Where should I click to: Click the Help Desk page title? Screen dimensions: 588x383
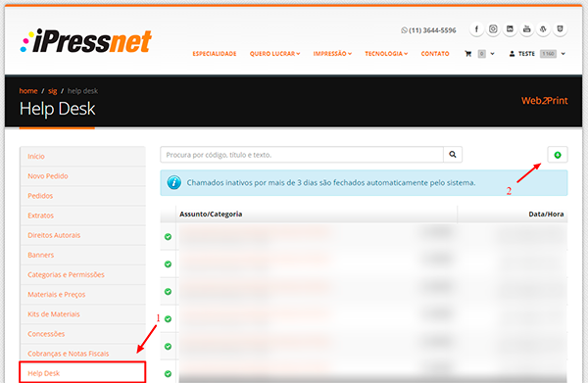[58, 109]
